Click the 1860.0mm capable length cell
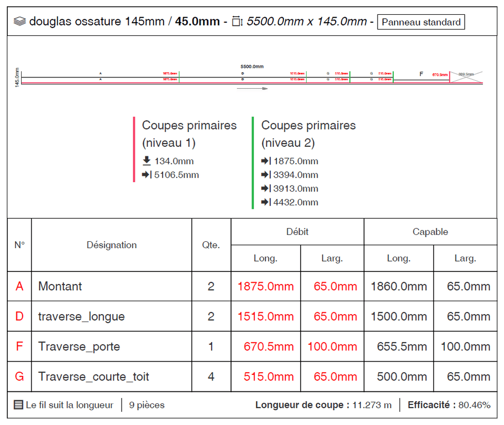The width and height of the screenshot is (504, 425). pyautogui.click(x=399, y=286)
